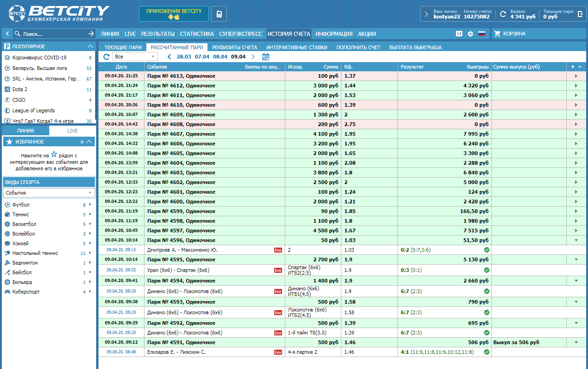Click the Приложения Betcity banner button
This screenshot has width=588, height=369.
click(173, 14)
